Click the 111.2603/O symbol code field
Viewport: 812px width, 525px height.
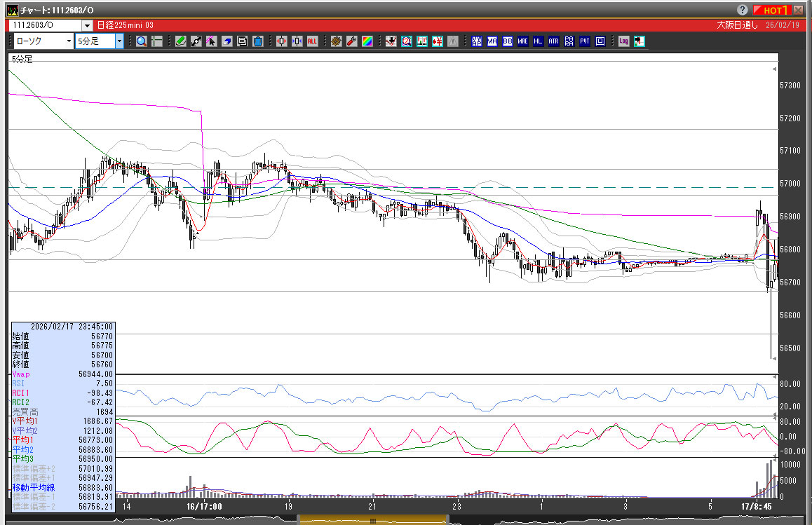[x=43, y=25]
